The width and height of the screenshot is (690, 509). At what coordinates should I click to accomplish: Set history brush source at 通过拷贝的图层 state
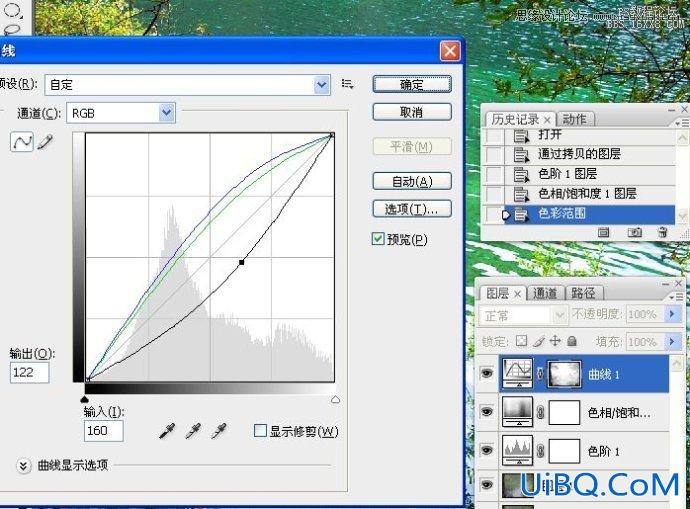(x=494, y=154)
